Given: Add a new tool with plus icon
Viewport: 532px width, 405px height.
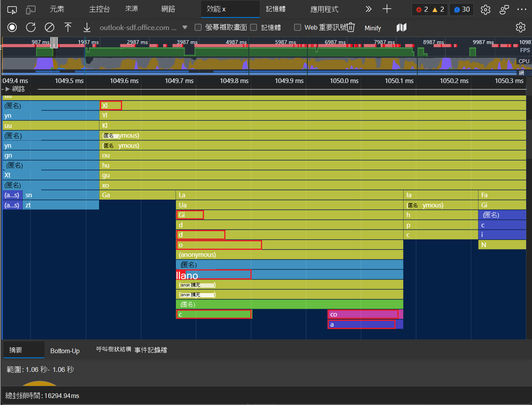Looking at the screenshot, I should (x=387, y=9).
